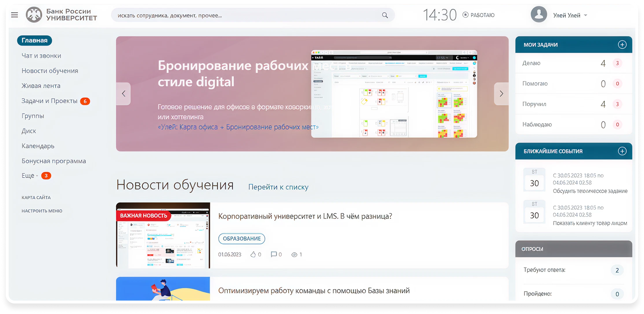Click the Задачи и Проекты counter badge 6

pyautogui.click(x=85, y=101)
